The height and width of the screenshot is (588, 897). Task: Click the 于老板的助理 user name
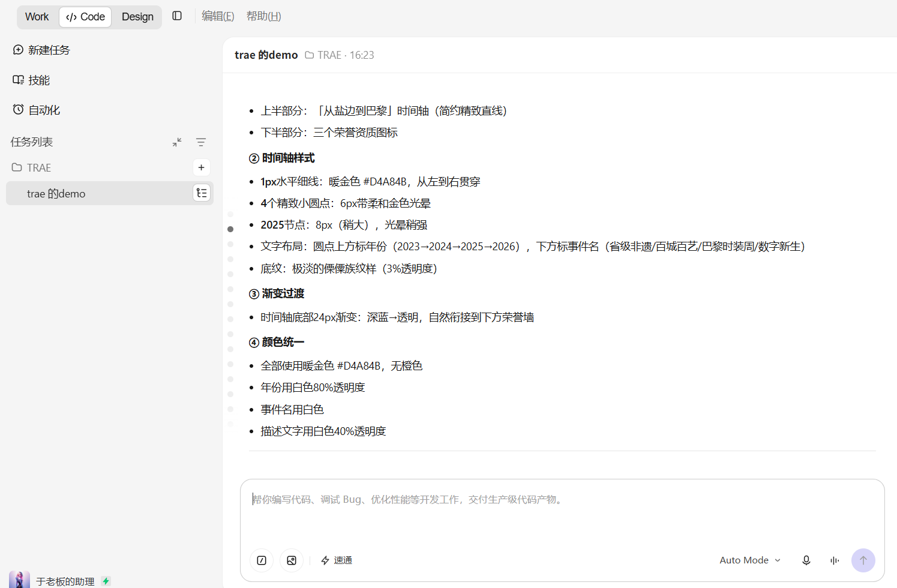pos(65,581)
